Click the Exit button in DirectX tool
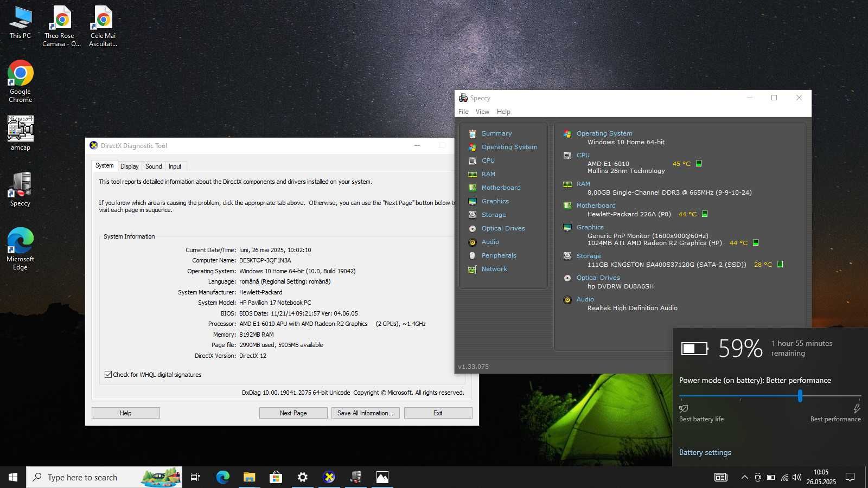The width and height of the screenshot is (868, 488). (x=438, y=413)
